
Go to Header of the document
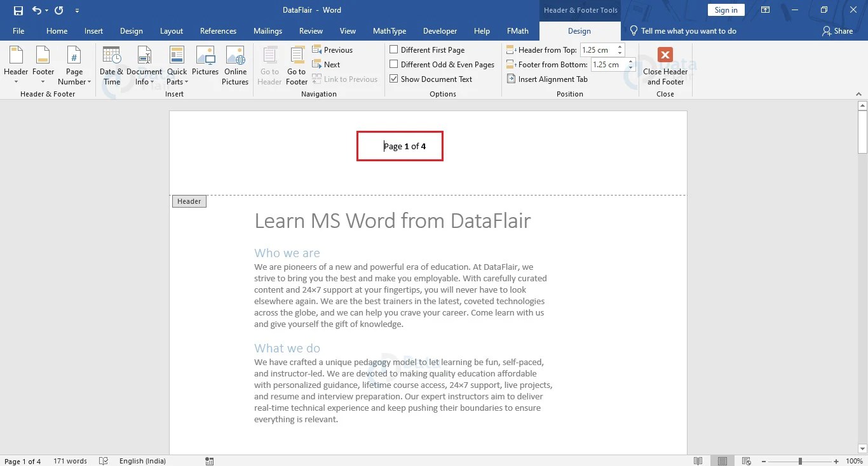tap(269, 65)
